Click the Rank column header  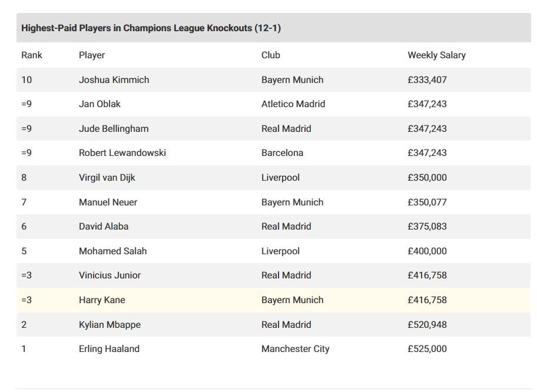click(x=32, y=55)
